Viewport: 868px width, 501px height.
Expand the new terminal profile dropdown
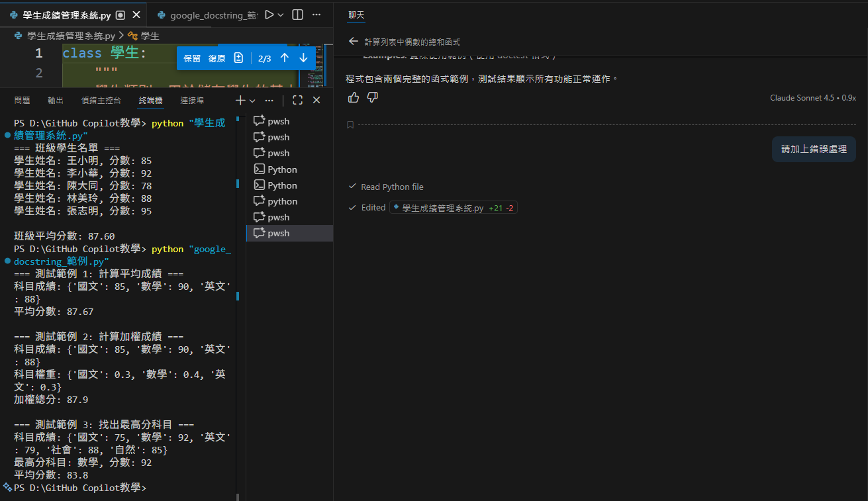[252, 101]
